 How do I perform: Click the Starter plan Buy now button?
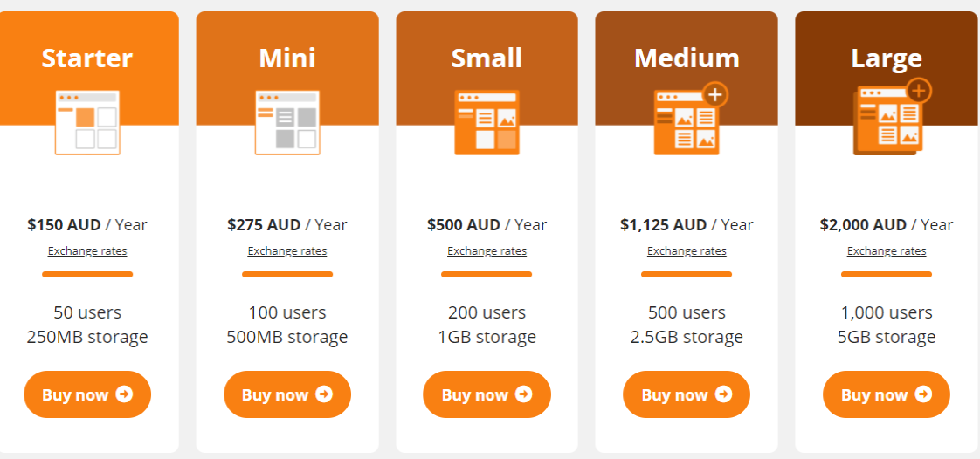pyautogui.click(x=87, y=394)
